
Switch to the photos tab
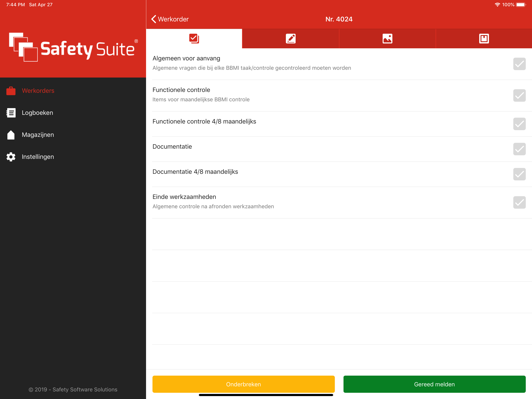coord(387,39)
